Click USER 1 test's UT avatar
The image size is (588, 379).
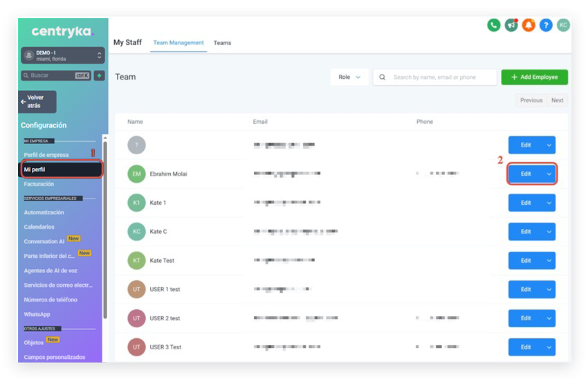(x=136, y=289)
